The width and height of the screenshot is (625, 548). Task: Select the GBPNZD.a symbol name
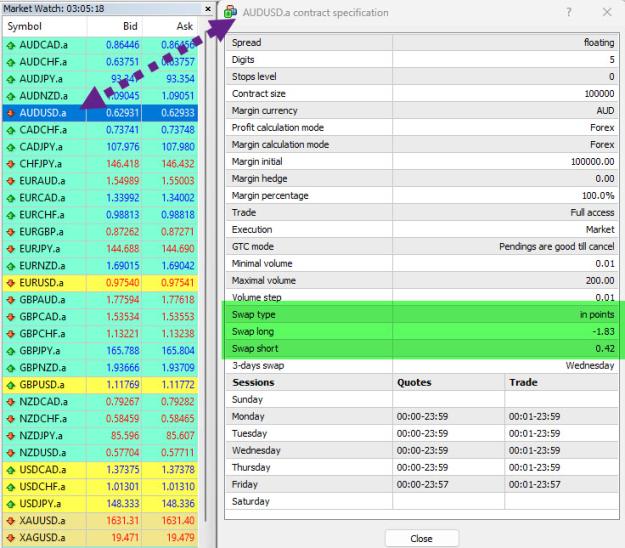[43, 367]
